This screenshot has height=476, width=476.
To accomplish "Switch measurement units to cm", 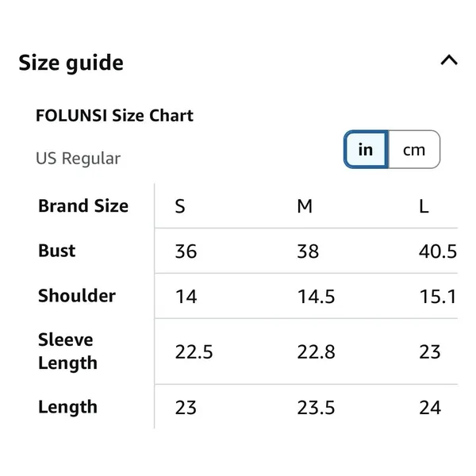I will coord(414,149).
